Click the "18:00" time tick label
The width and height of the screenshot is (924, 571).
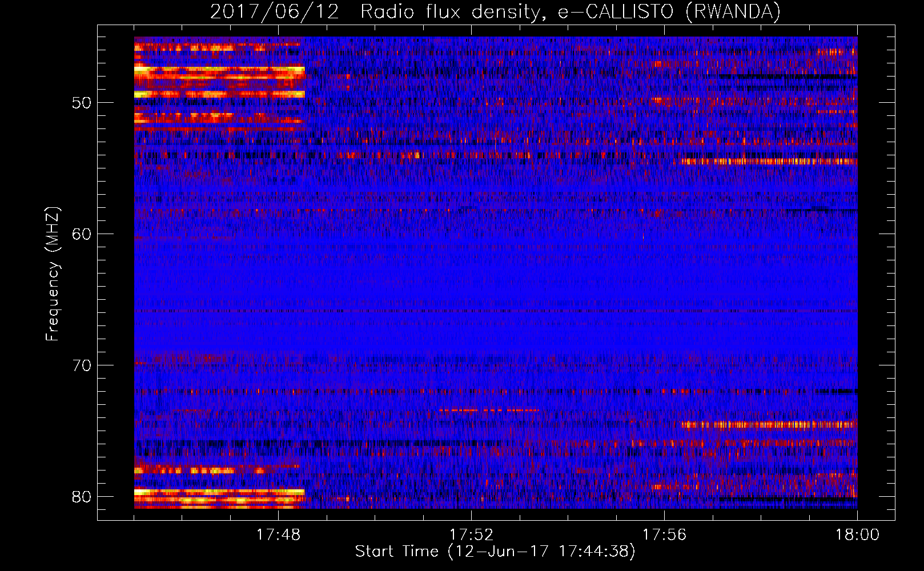point(857,535)
